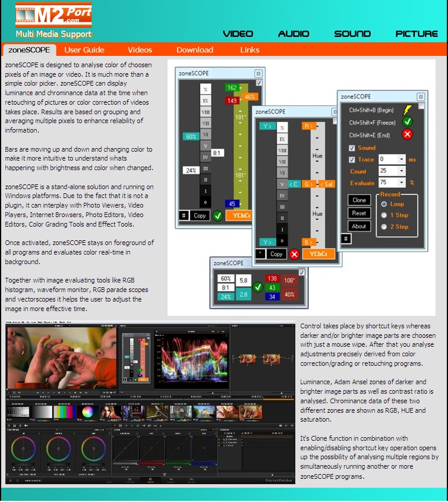Click the G> orange marker
The image size is (448, 502).
tap(309, 184)
